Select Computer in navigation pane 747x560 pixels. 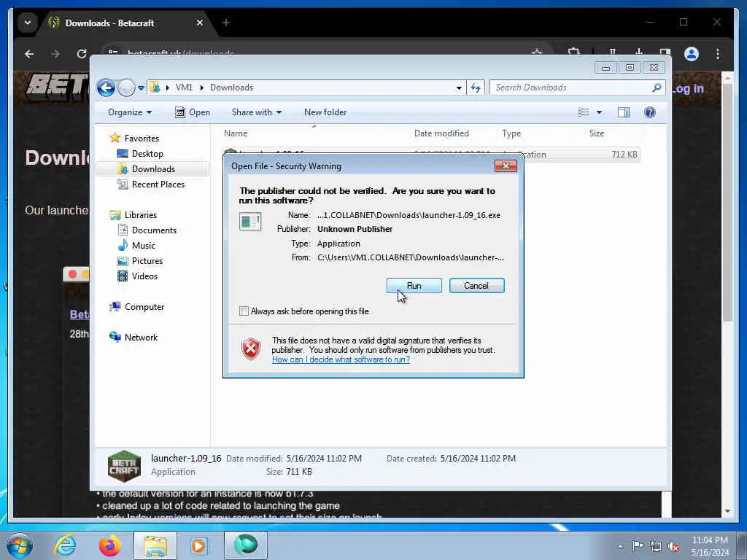tap(144, 307)
